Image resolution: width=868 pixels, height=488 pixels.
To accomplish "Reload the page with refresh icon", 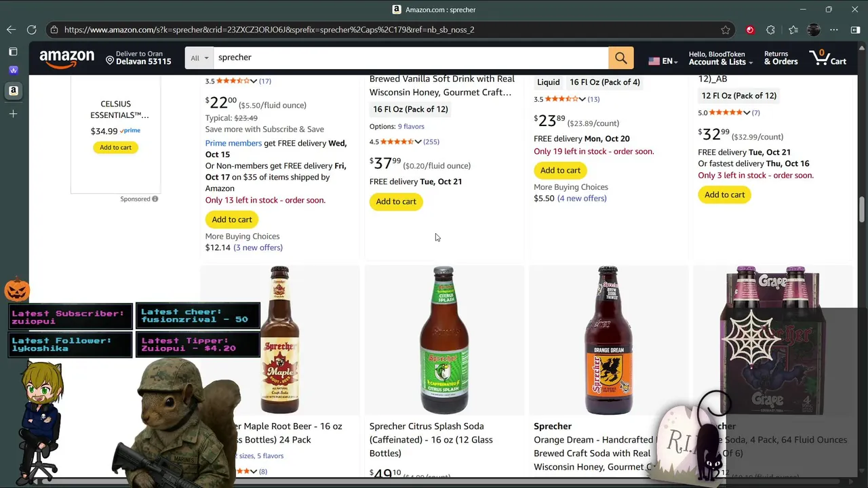I will pos(31,30).
